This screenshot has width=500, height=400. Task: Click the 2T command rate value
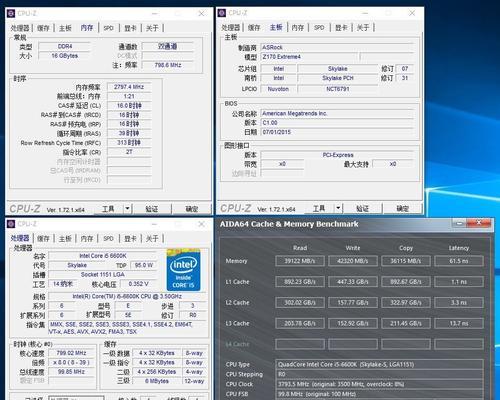point(129,152)
